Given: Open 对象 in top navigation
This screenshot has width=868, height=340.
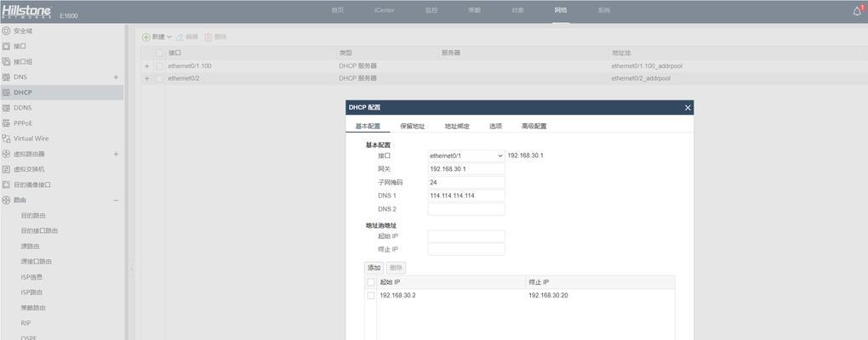Looking at the screenshot, I should (x=517, y=10).
